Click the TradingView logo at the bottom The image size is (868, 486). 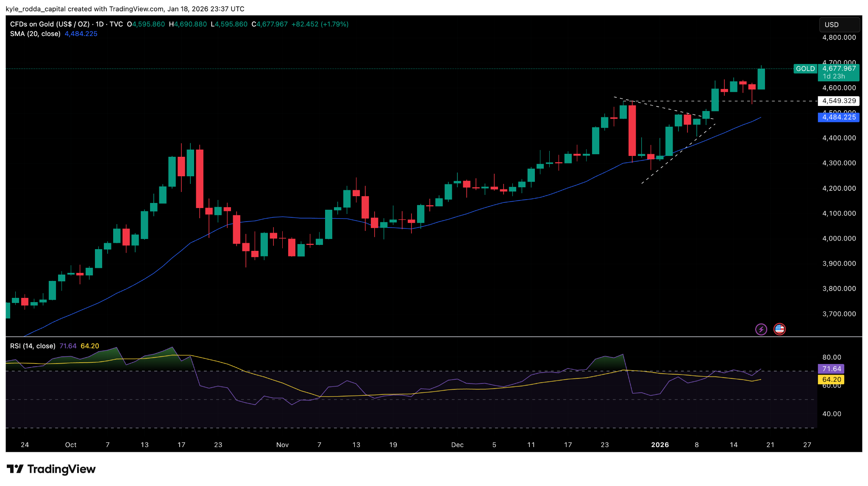click(51, 469)
